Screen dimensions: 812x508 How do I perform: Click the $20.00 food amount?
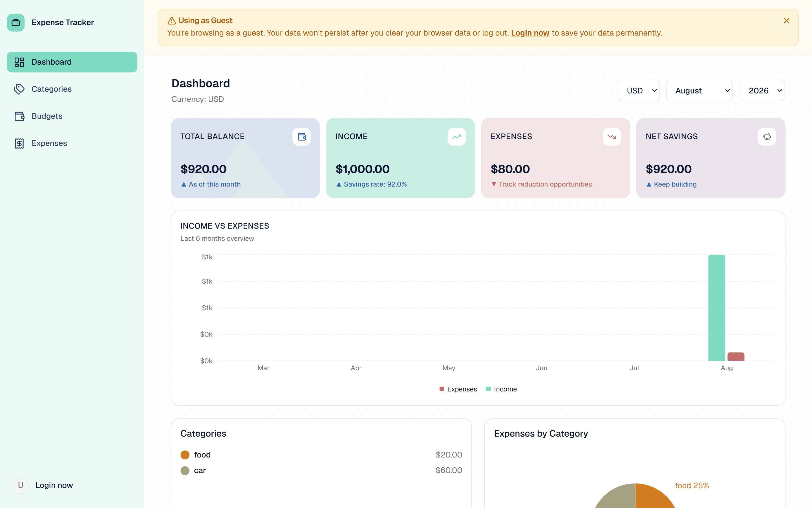(449, 455)
